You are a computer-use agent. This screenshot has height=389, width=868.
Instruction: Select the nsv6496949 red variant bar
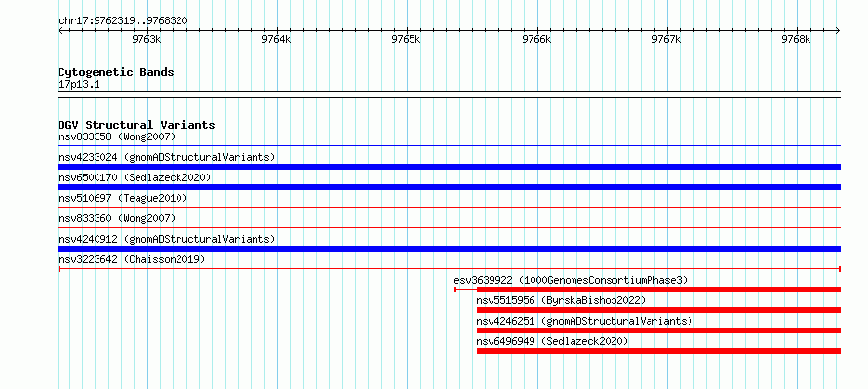pos(658,351)
